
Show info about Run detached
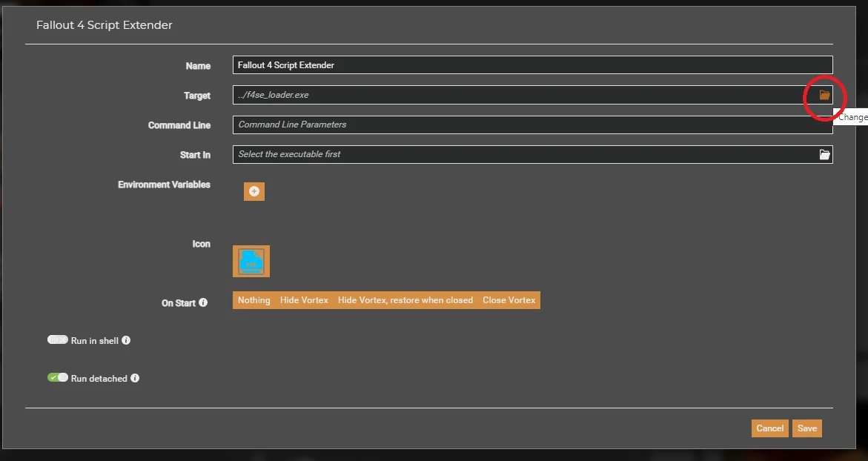(135, 378)
